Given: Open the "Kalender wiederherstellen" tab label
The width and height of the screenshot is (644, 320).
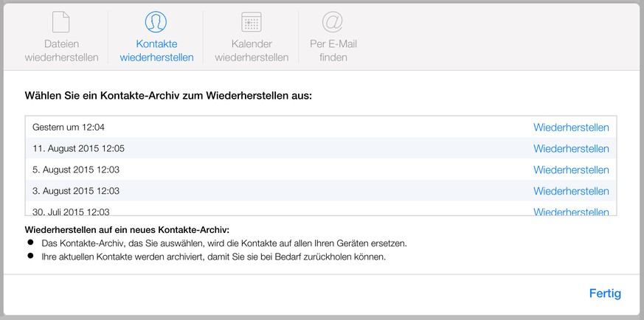Looking at the screenshot, I should [251, 51].
